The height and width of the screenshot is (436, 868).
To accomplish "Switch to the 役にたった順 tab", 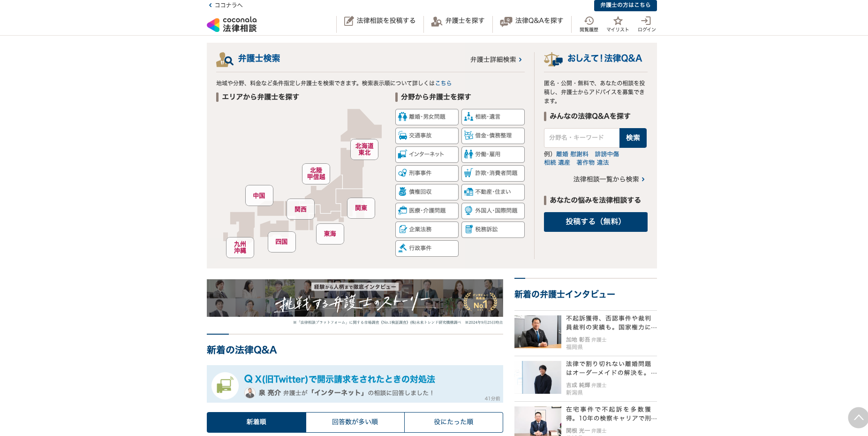I will point(453,422).
